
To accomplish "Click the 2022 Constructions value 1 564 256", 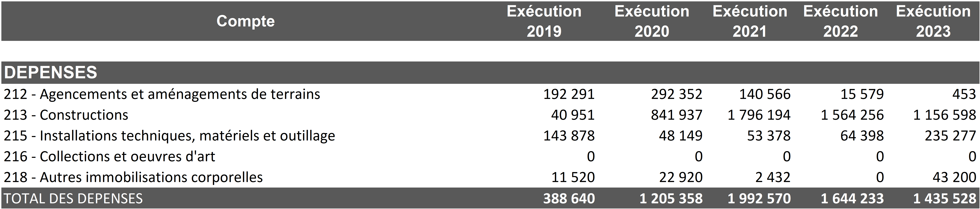I will [x=852, y=115].
